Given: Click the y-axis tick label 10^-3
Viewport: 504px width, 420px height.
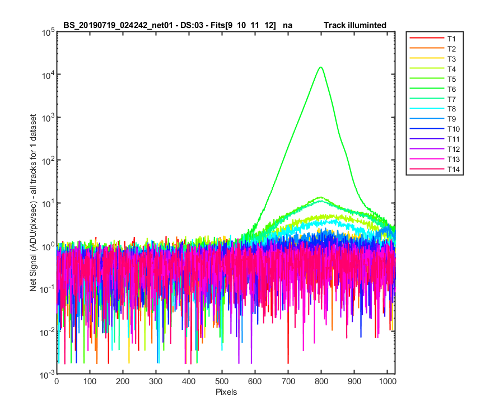Looking at the screenshot, I should coord(48,375).
